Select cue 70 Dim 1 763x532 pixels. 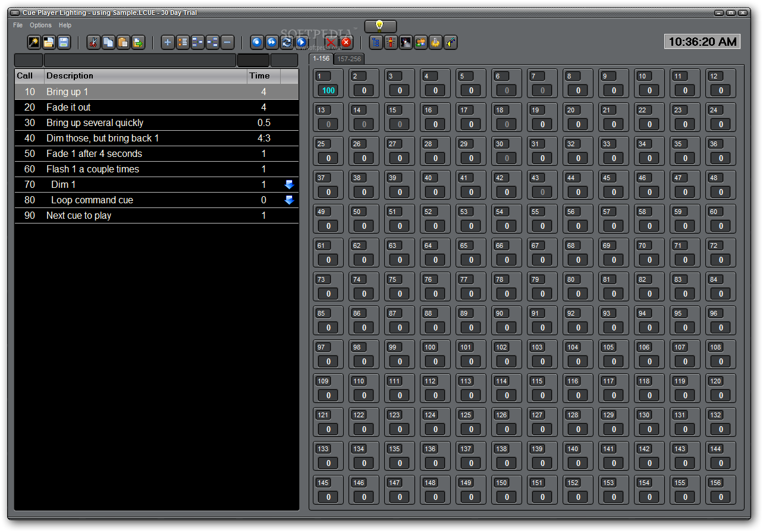(x=156, y=184)
